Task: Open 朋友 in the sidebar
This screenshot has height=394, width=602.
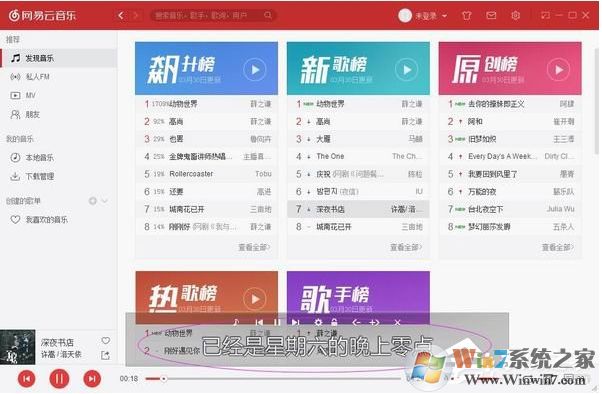Action: tap(58, 114)
